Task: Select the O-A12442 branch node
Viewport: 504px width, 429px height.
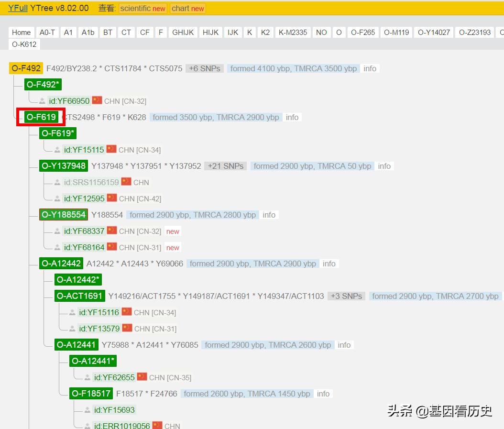Action: [x=61, y=263]
